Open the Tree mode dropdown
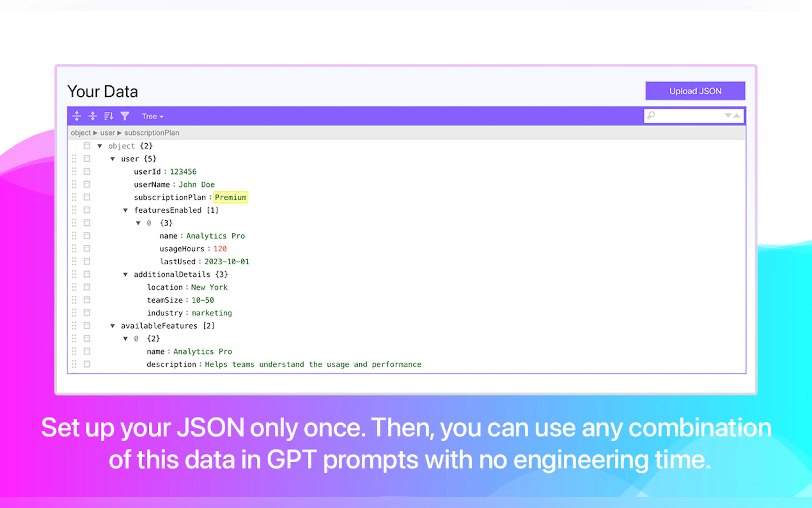Image resolution: width=812 pixels, height=508 pixels. (152, 116)
